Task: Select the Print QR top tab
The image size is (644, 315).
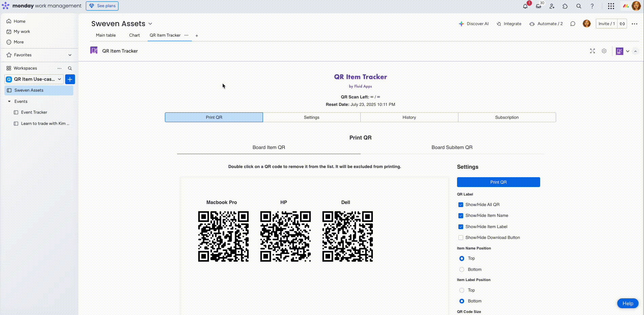Action: [214, 117]
